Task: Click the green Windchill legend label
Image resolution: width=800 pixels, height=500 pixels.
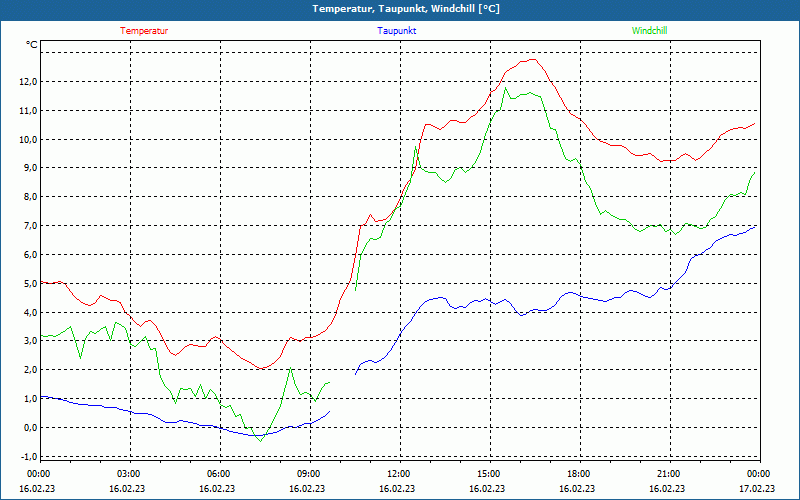Action: pyautogui.click(x=649, y=31)
